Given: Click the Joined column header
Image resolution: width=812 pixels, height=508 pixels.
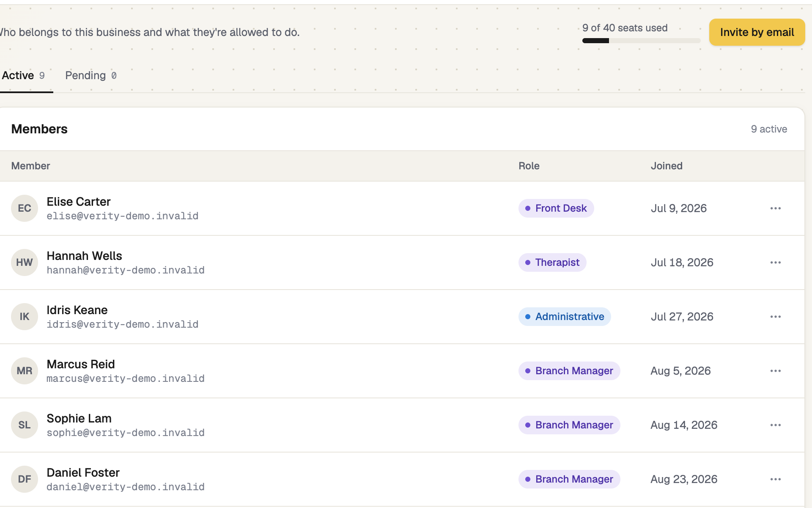Looking at the screenshot, I should pyautogui.click(x=667, y=166).
